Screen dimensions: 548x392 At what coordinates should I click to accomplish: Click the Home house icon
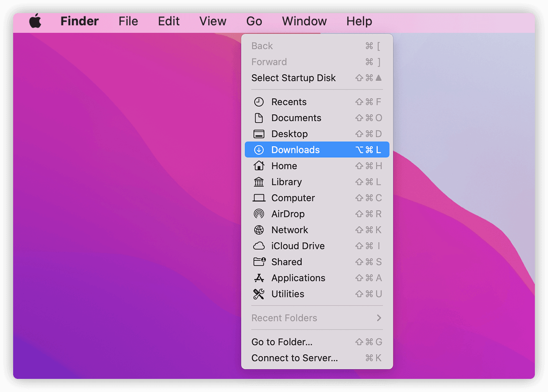tap(259, 166)
